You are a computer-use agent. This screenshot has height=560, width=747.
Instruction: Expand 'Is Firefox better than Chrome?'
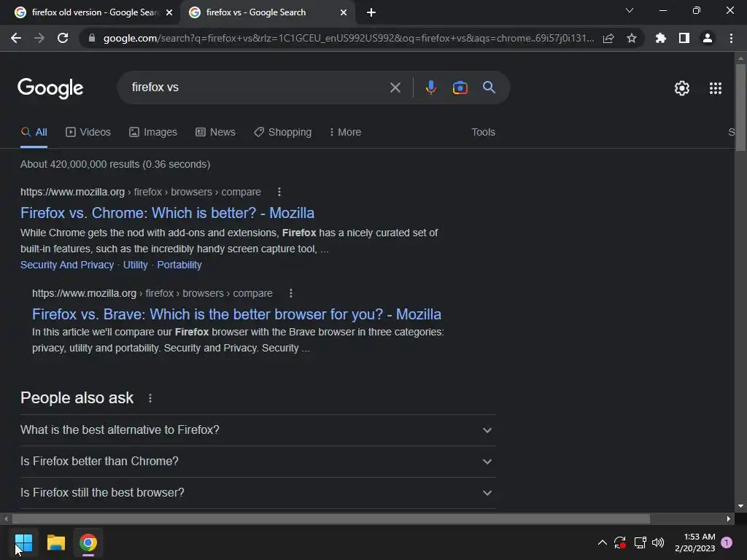click(x=258, y=462)
